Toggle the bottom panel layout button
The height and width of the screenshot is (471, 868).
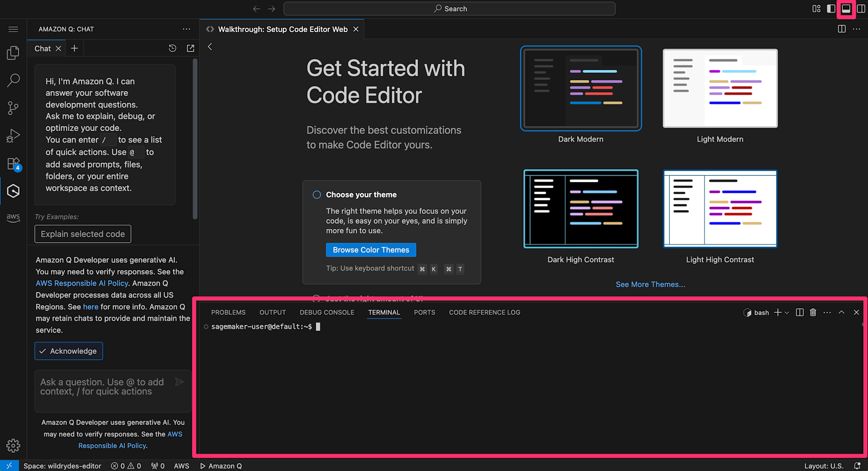(846, 9)
